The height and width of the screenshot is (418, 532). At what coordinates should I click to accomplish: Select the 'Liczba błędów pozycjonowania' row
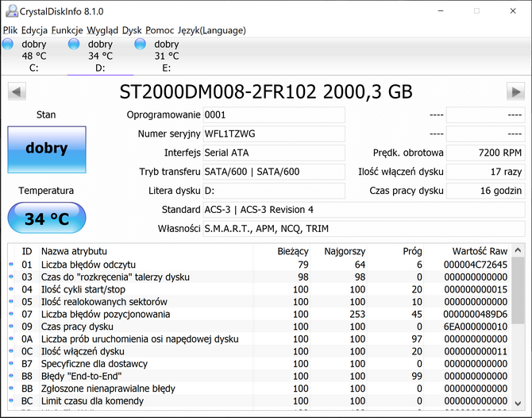pyautogui.click(x=259, y=314)
